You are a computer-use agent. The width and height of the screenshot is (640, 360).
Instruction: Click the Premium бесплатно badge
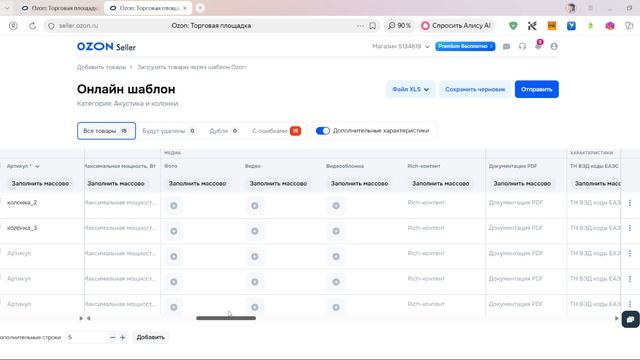(x=465, y=47)
